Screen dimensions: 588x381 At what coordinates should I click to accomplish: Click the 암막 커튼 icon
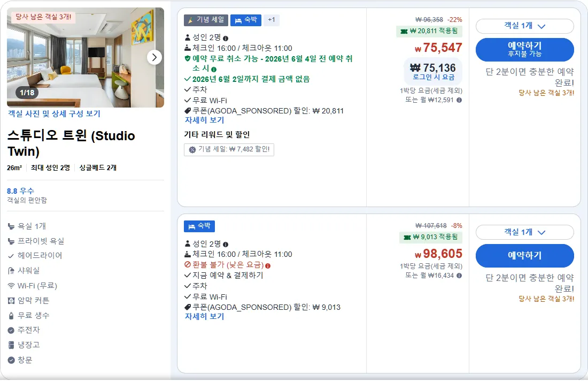point(11,301)
